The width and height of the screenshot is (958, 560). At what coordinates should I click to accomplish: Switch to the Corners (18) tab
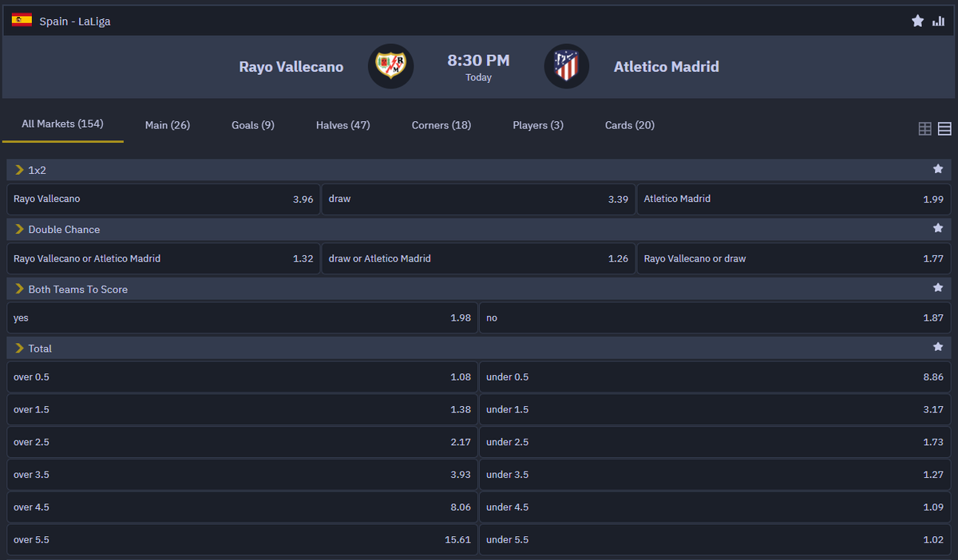441,125
